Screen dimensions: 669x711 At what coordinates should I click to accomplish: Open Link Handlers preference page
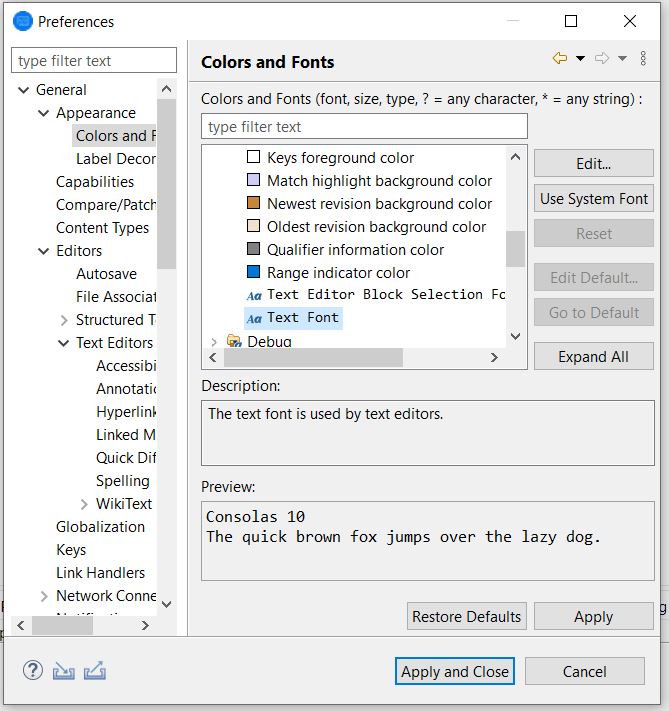[100, 573]
